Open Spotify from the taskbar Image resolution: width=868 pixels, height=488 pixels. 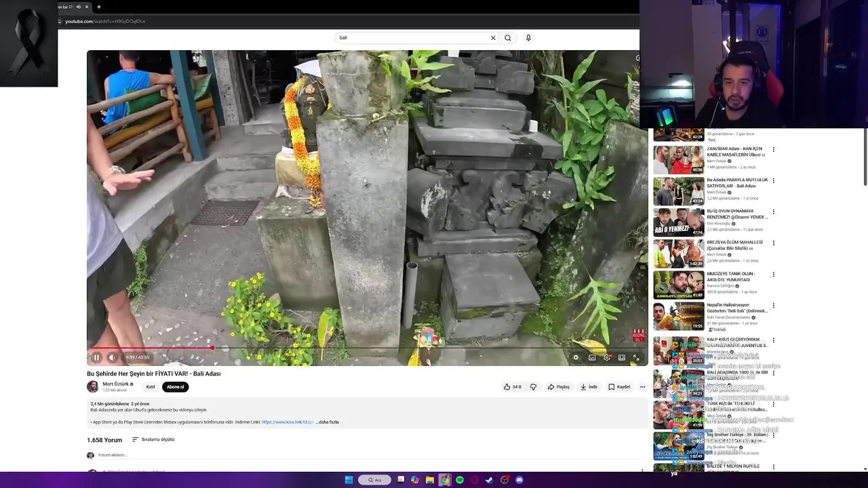(460, 480)
